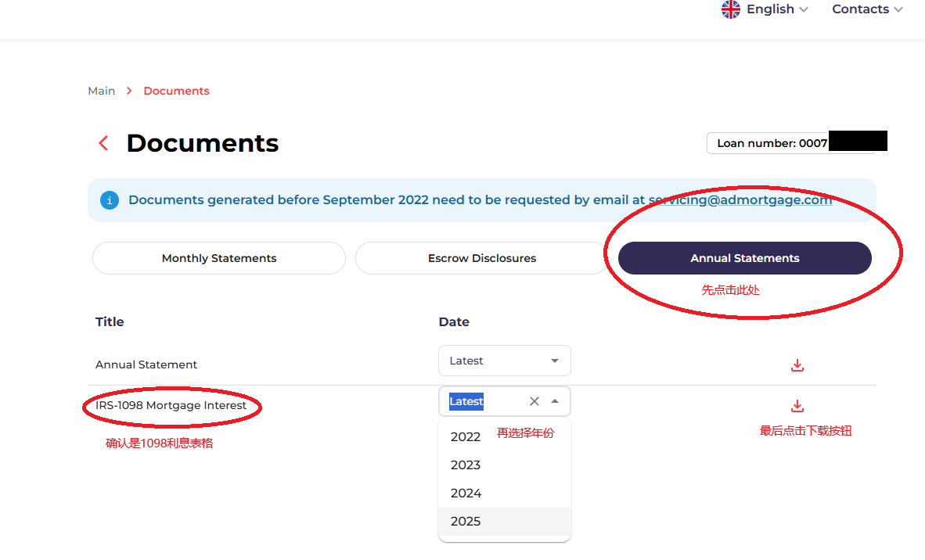Image resolution: width=925 pixels, height=560 pixels.
Task: Collapse the IRS-1098 date dropdown arrow
Action: [x=555, y=401]
